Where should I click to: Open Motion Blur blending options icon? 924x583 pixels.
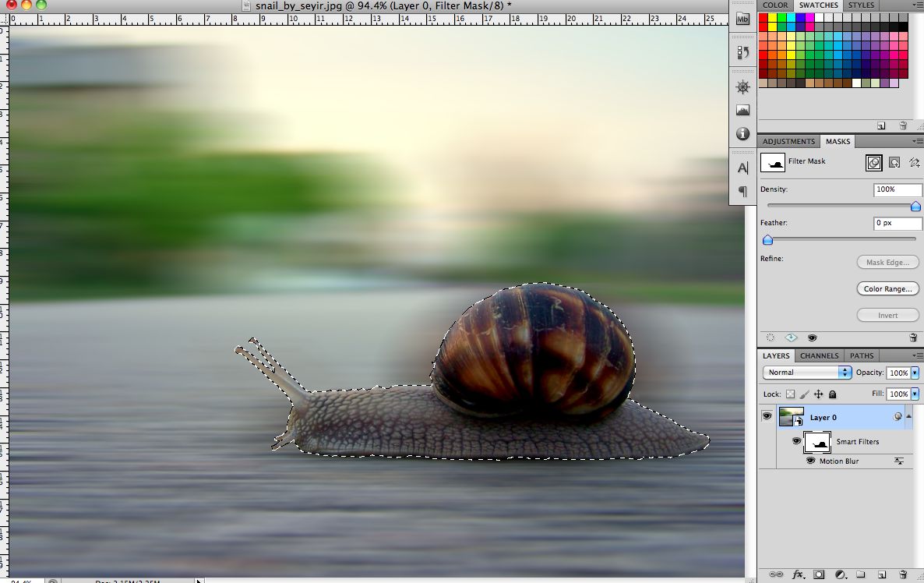[899, 461]
